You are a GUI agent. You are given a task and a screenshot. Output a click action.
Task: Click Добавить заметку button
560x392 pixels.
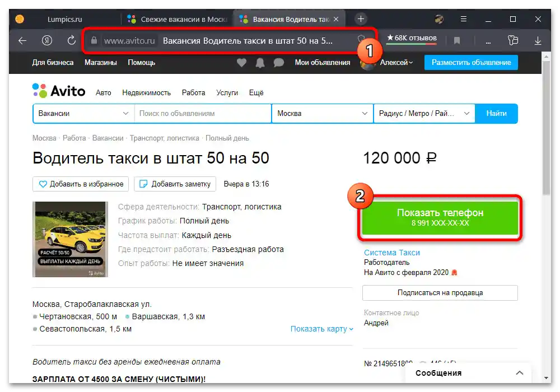[175, 184]
